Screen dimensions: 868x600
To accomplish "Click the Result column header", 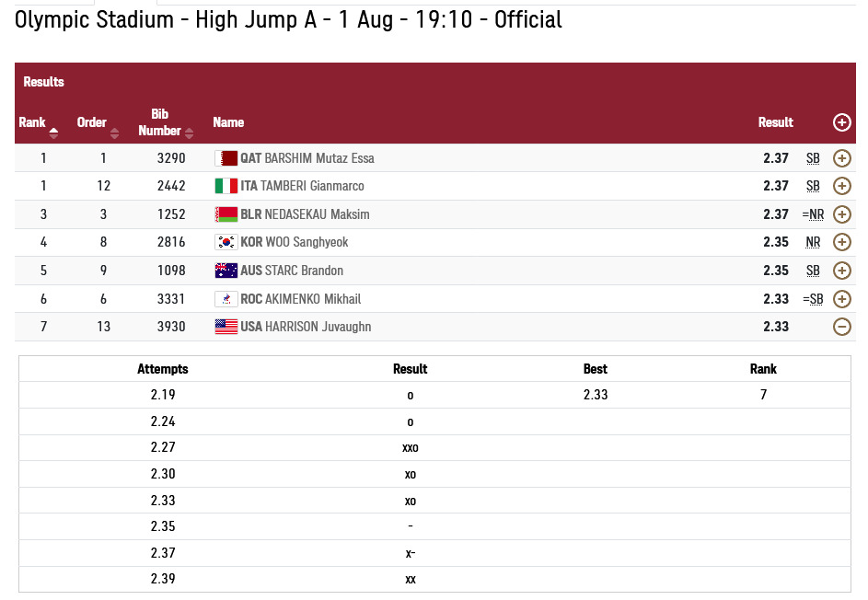I will (x=775, y=122).
